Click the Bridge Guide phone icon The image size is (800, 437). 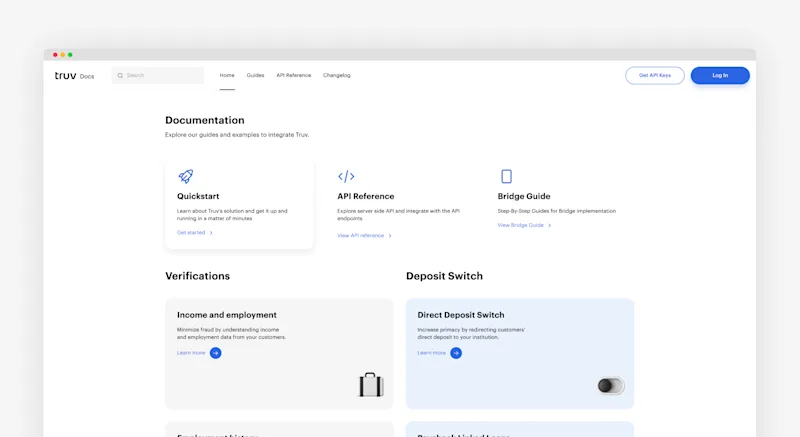(x=506, y=176)
